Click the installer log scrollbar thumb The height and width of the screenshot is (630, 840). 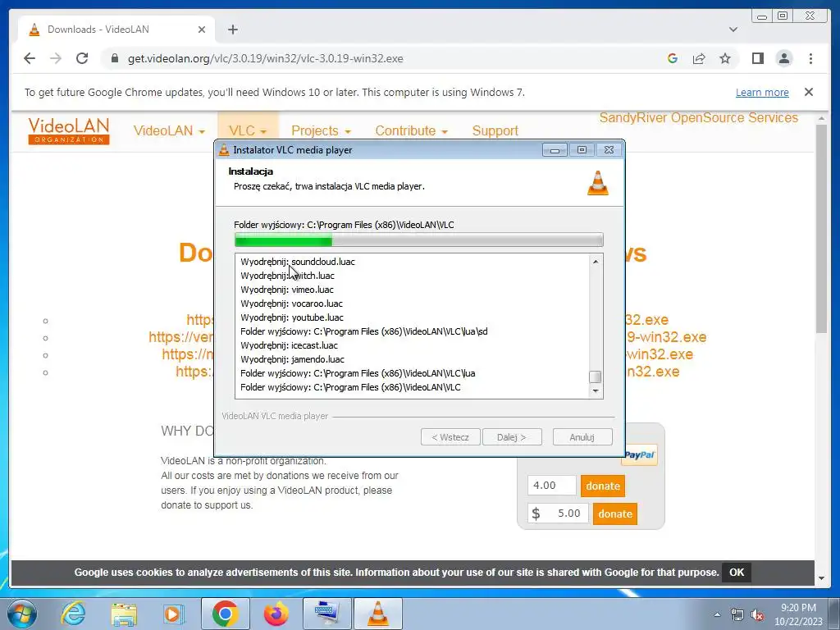[596, 377]
